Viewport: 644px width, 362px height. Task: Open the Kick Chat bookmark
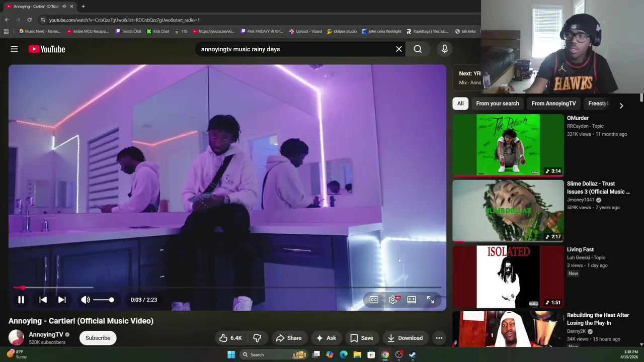(x=158, y=31)
